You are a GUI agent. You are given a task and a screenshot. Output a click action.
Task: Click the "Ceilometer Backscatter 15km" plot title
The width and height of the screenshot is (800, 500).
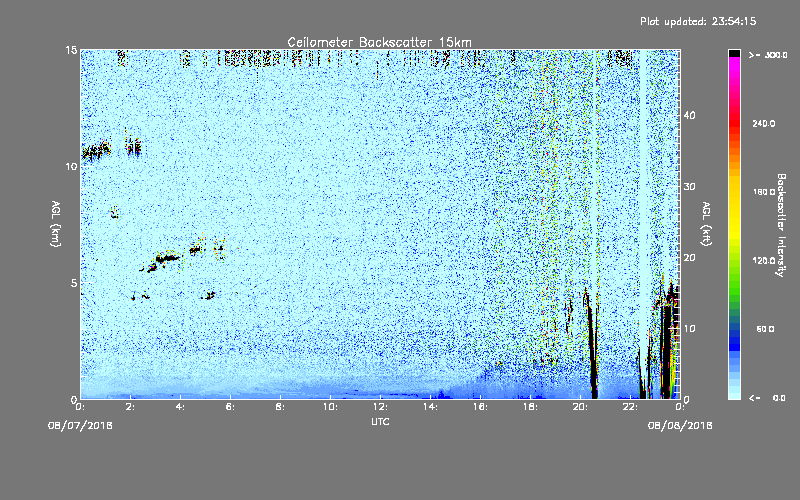[379, 42]
